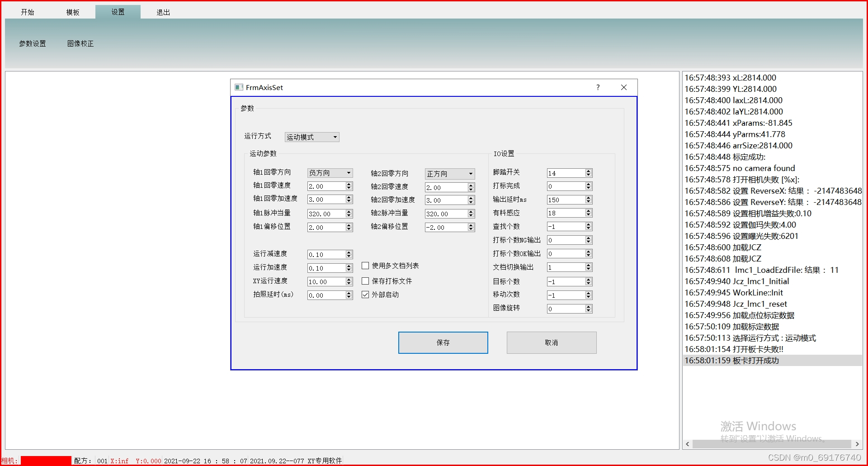The height and width of the screenshot is (466, 868).
Task: Uncheck the 外部启动 checkbox
Action: point(365,295)
